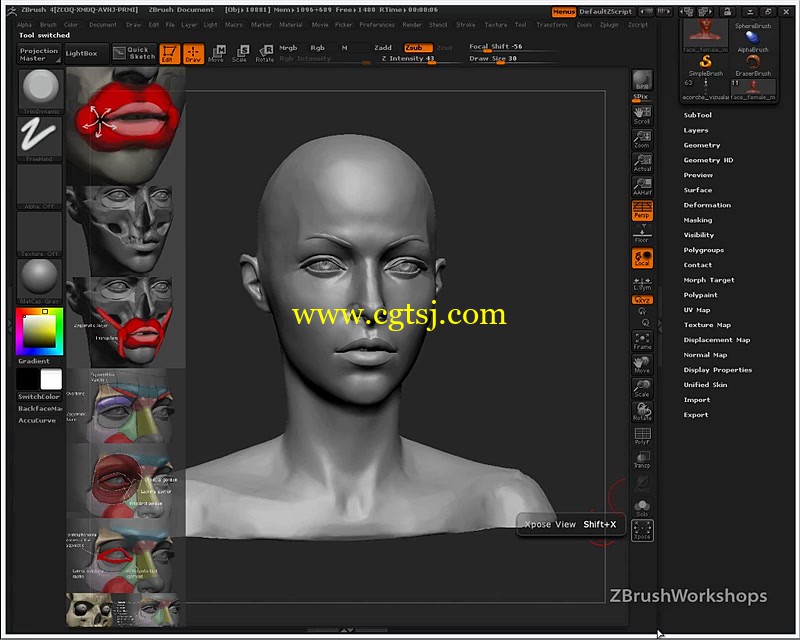Click the right-shelf Scale view icon
Image resolution: width=800 pixels, height=640 pixels.
[642, 388]
